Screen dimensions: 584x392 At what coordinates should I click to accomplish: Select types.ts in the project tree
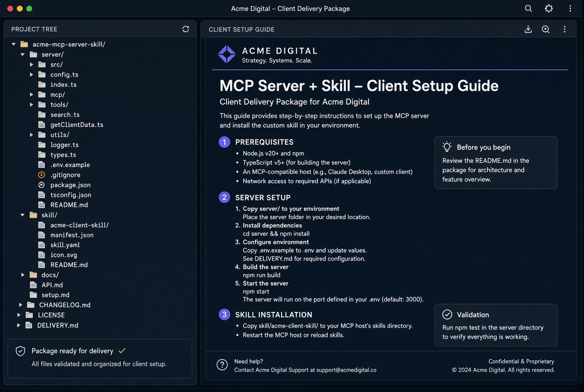point(63,155)
